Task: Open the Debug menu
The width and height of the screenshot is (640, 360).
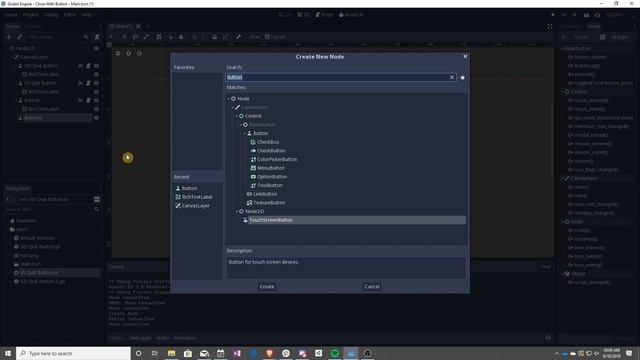Action: [x=51, y=15]
